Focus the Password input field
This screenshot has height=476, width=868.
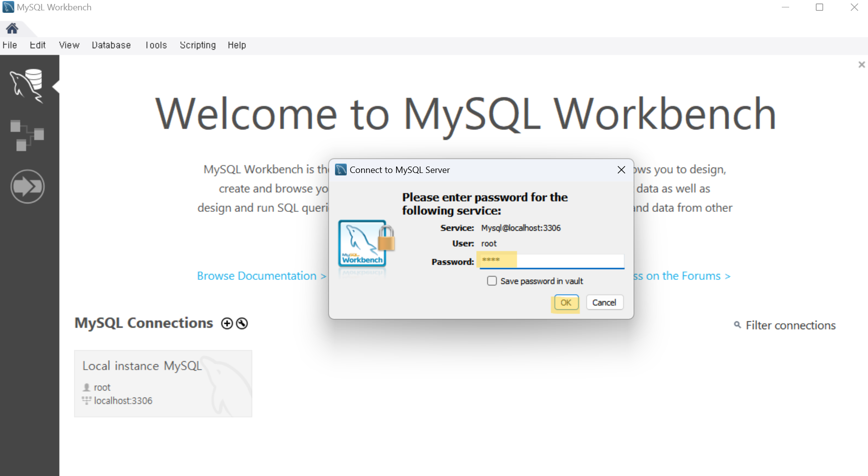coord(552,261)
